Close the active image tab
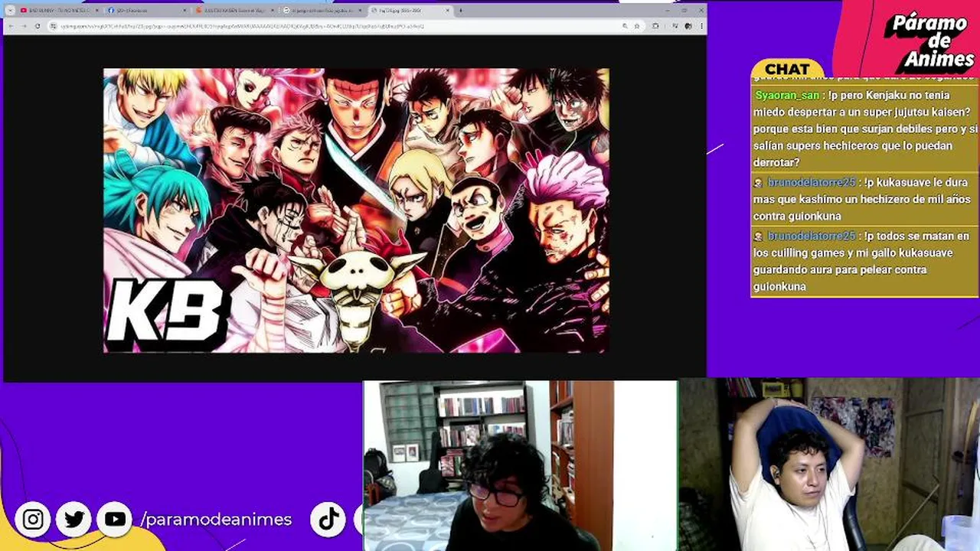Image resolution: width=980 pixels, height=551 pixels. click(x=446, y=11)
